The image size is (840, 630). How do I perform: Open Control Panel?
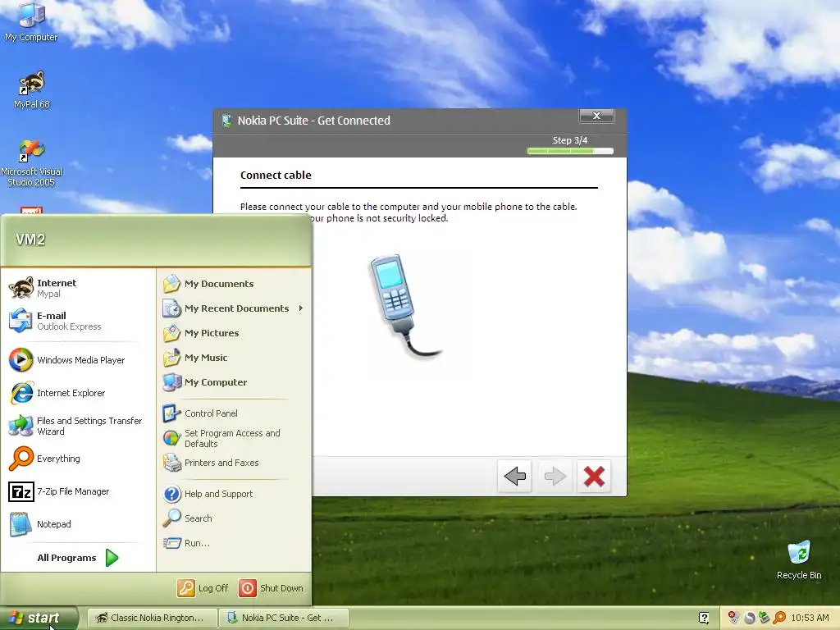(234, 413)
